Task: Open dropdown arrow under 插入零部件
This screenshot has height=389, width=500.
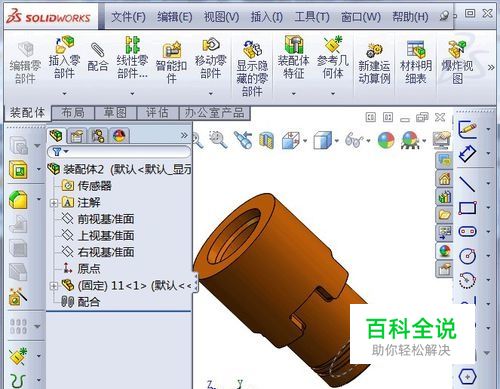Action: click(64, 94)
